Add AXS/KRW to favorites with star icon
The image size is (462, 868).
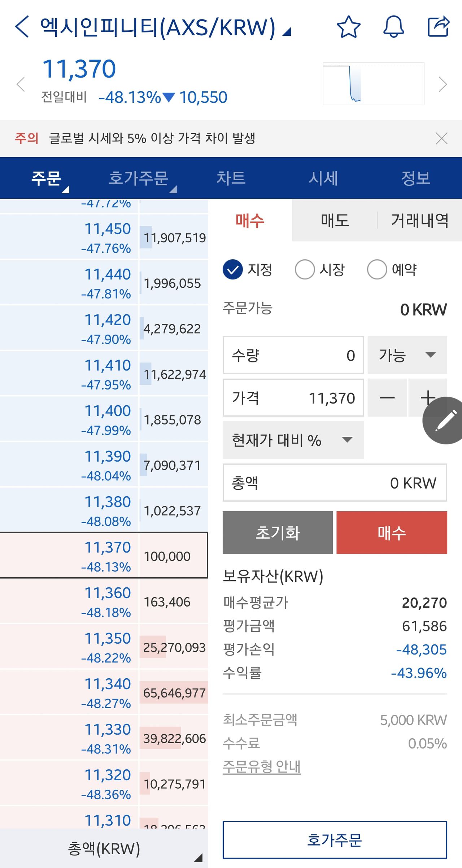(x=348, y=27)
